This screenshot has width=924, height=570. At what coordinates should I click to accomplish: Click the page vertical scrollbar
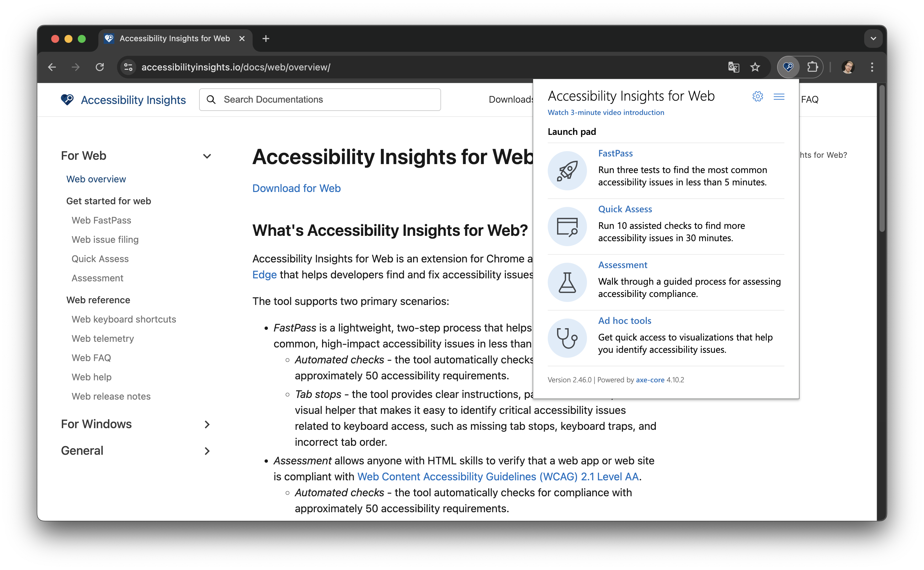[881, 158]
